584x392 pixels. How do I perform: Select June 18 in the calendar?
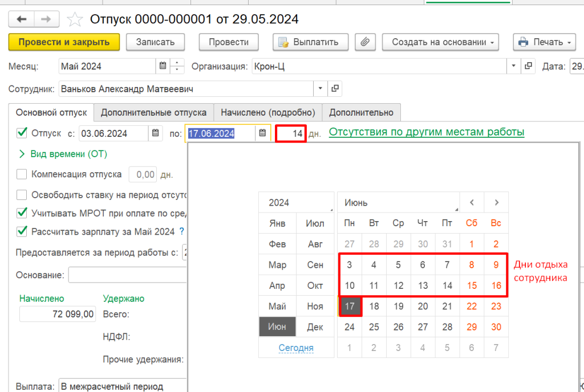pyautogui.click(x=374, y=307)
